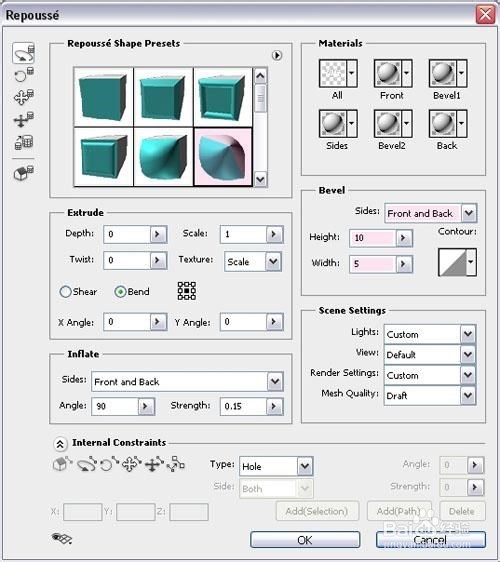Select the constraint home position tool
Image resolution: width=500 pixels, height=562 pixels.
tap(62, 465)
